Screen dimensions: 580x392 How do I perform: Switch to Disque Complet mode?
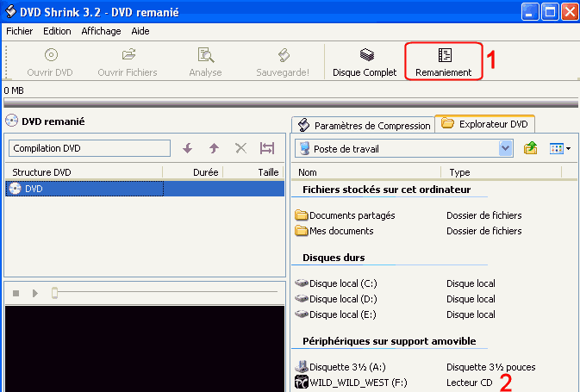(x=365, y=62)
